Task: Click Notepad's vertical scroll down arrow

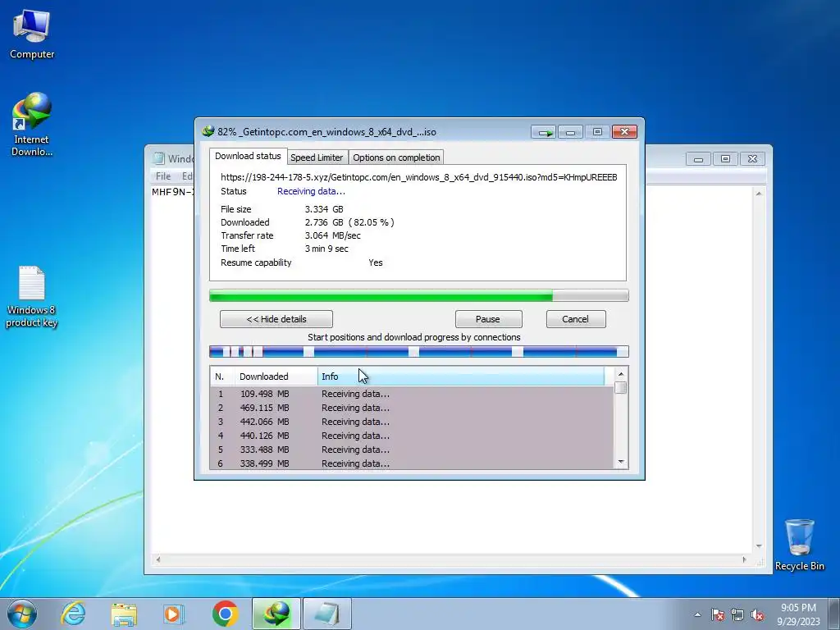Action: tap(759, 546)
